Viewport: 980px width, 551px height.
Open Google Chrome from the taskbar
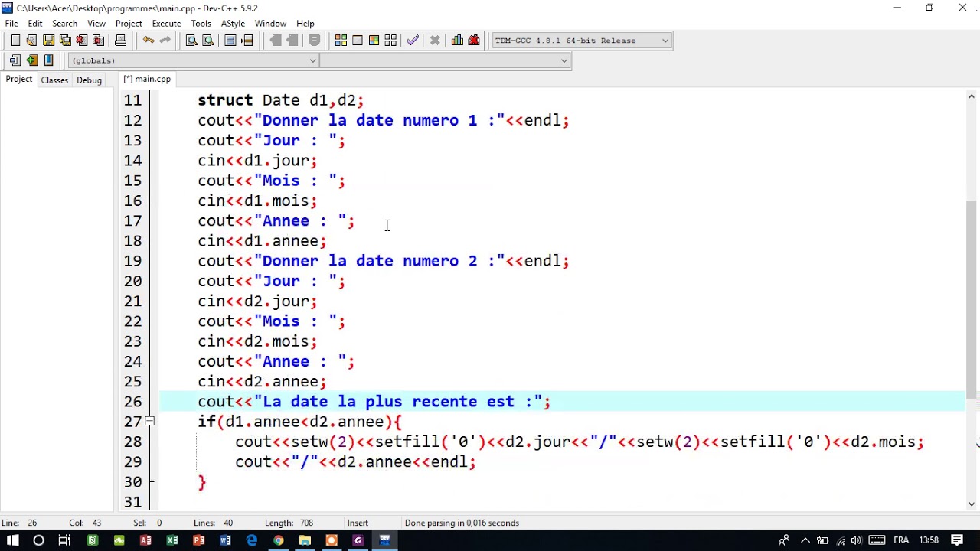pos(279,540)
